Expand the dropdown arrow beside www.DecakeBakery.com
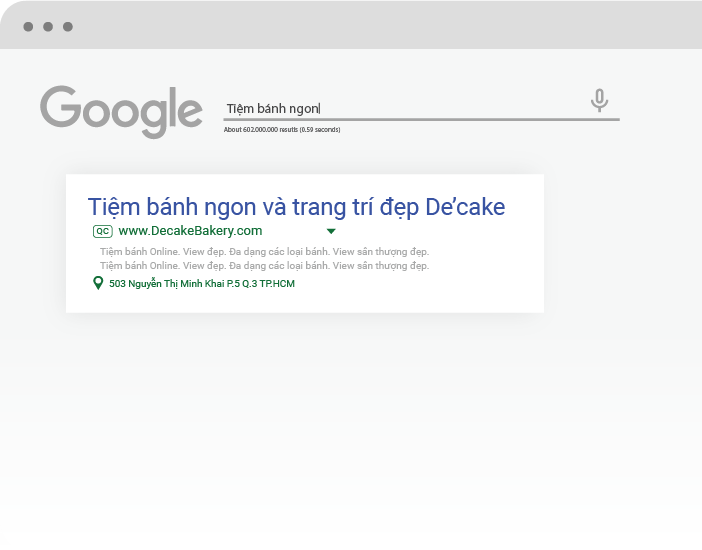Screen dimensions: 702x550 coord(331,231)
